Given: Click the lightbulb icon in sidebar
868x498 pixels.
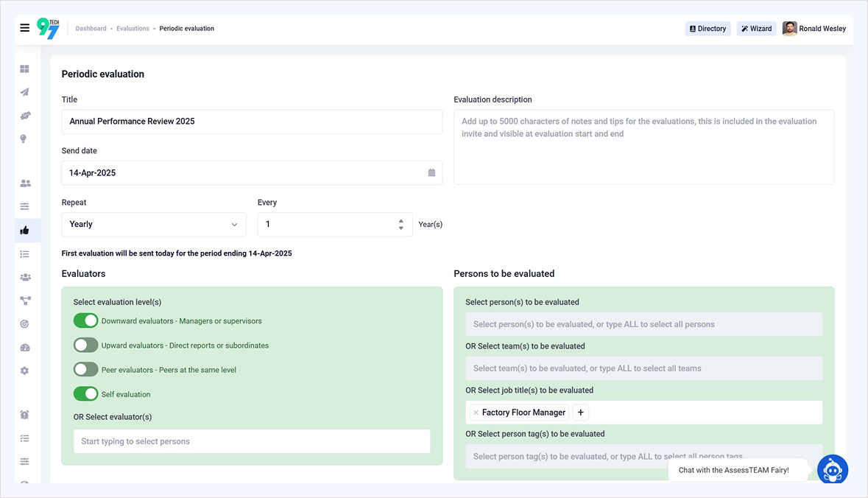Looking at the screenshot, I should tap(24, 138).
